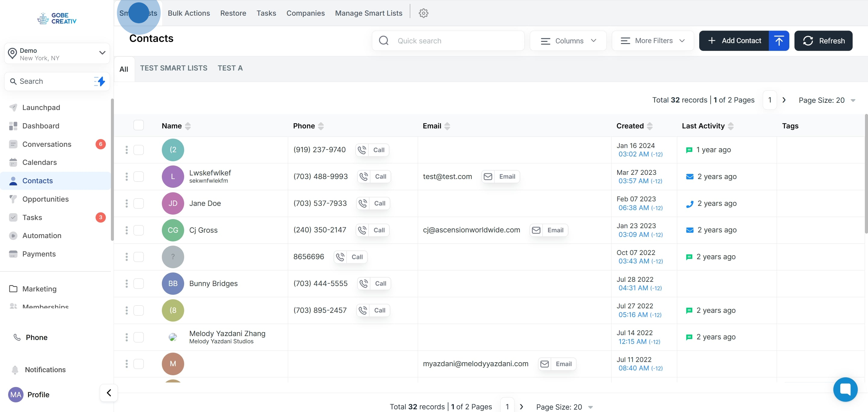Expand the More Filters dropdown

click(x=652, y=41)
